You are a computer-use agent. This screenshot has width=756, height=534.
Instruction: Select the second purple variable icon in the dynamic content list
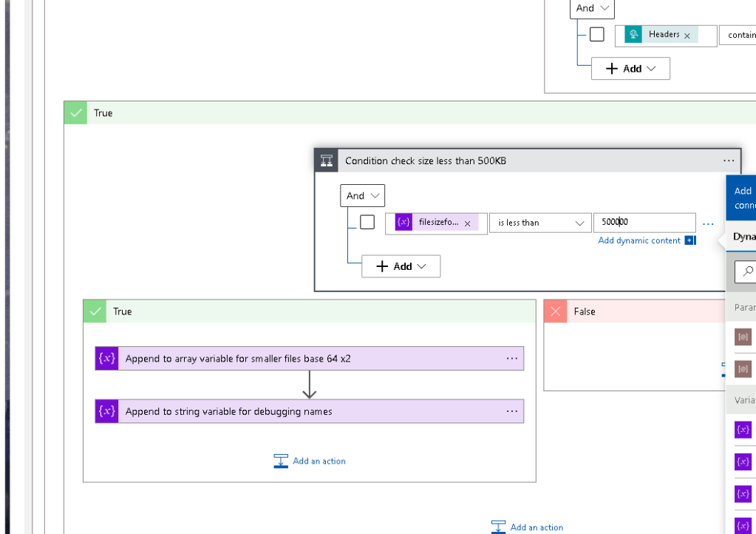click(743, 462)
